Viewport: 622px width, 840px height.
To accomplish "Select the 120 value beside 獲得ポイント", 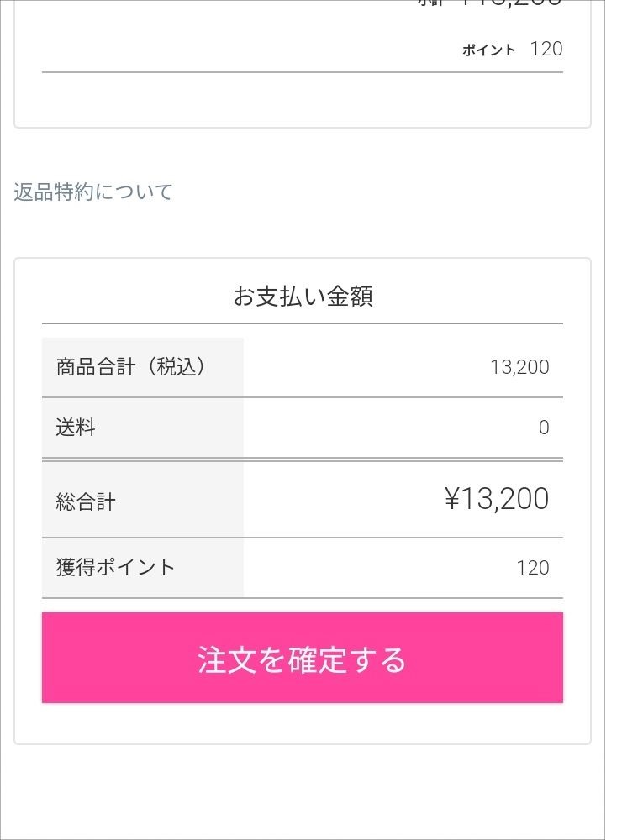I will (x=533, y=568).
